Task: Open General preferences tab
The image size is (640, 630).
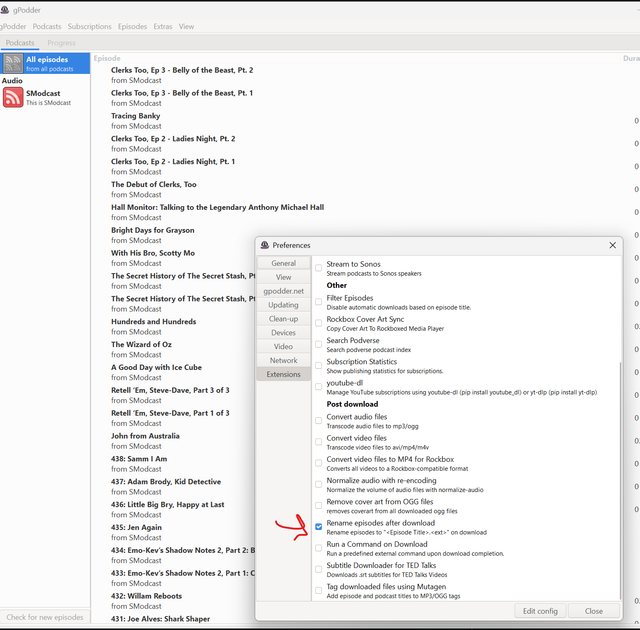Action: click(x=283, y=263)
